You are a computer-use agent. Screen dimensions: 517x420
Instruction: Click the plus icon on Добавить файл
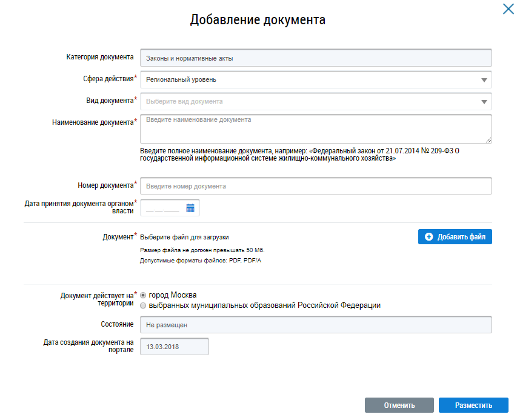[x=429, y=236]
